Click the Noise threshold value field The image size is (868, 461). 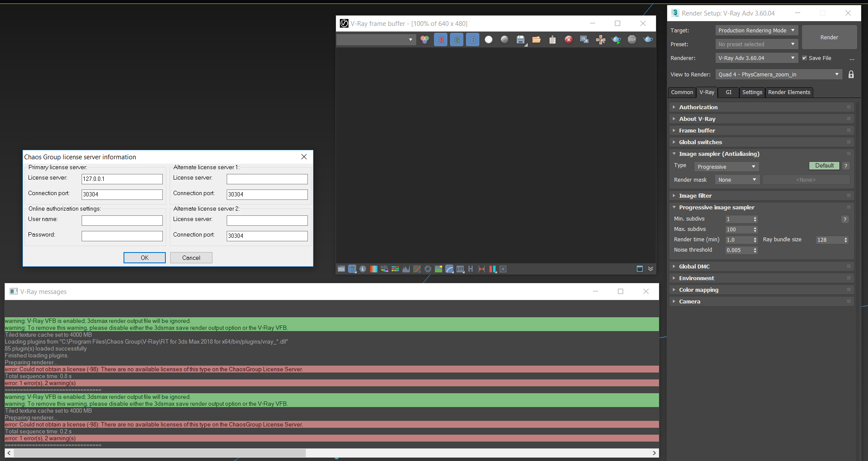738,250
